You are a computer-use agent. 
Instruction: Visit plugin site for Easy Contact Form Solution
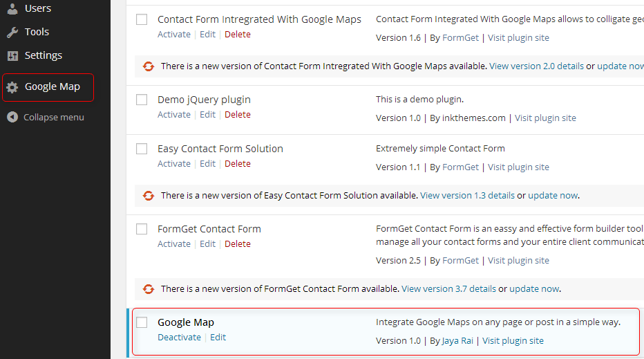518,167
